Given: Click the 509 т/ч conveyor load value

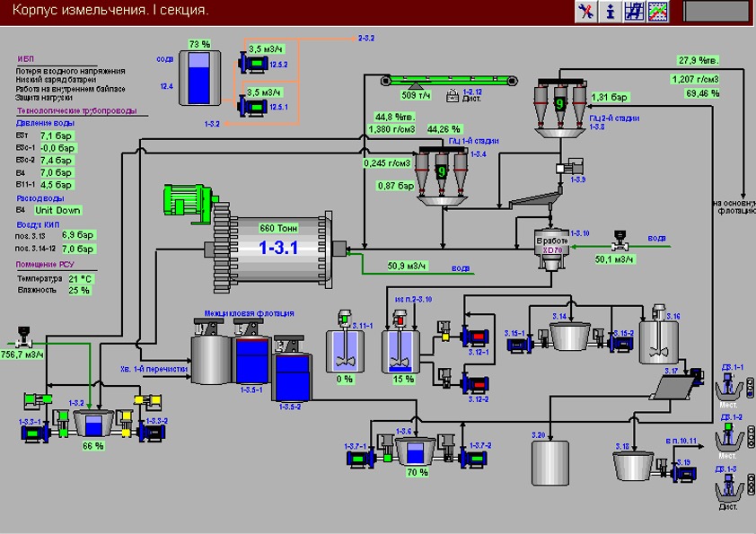Looking at the screenshot, I should pyautogui.click(x=415, y=95).
